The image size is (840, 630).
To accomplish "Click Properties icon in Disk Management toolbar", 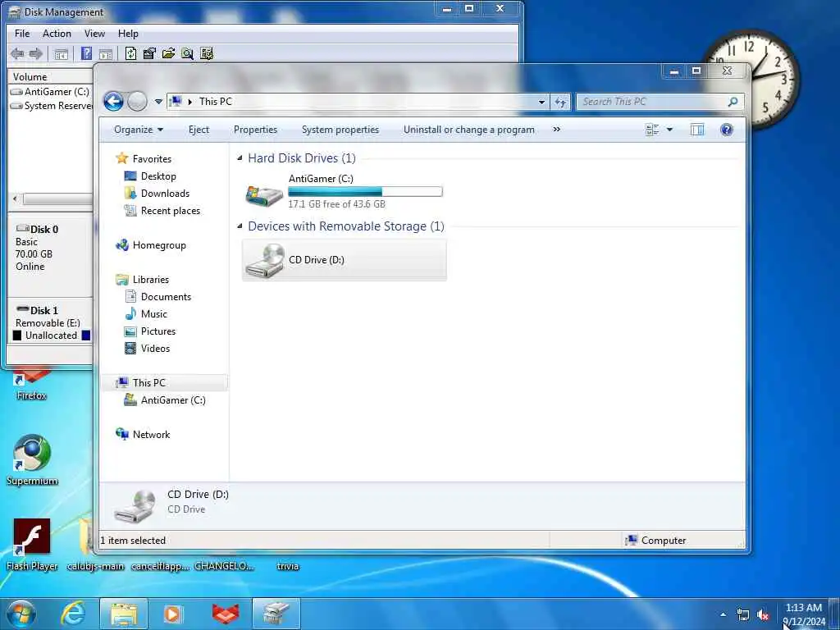I will point(149,53).
